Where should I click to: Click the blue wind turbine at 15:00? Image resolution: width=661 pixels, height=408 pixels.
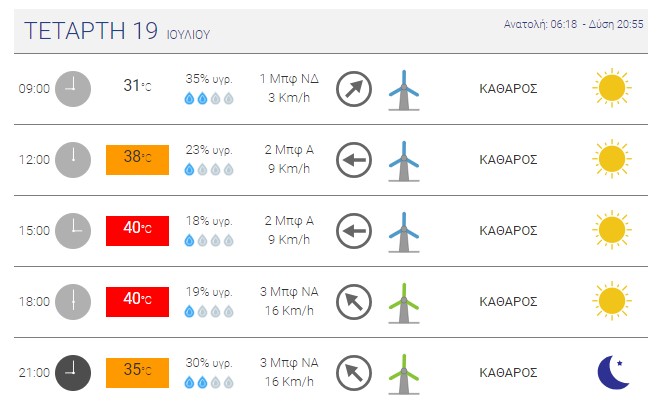tap(404, 232)
